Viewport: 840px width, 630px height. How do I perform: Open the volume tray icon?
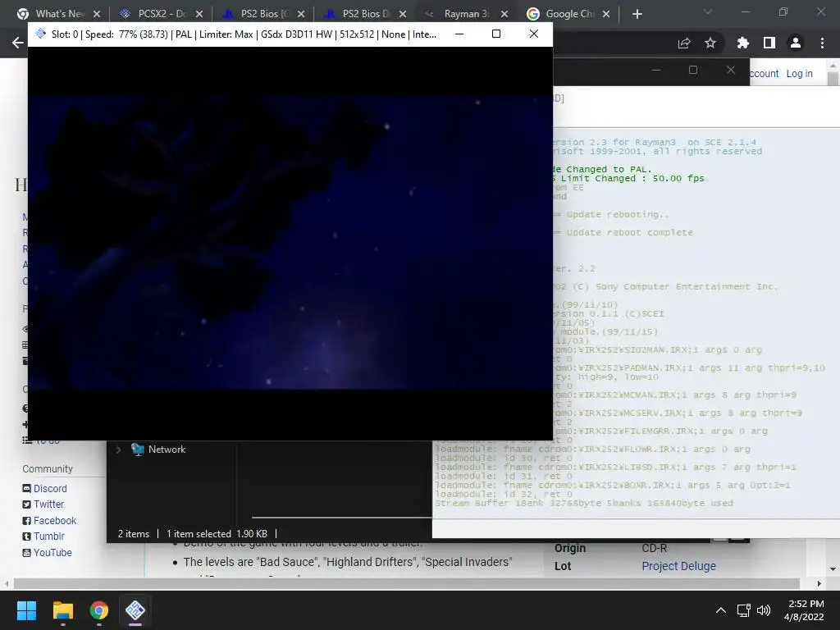point(764,610)
